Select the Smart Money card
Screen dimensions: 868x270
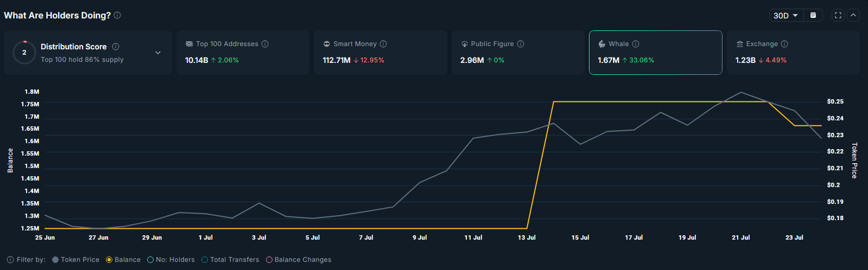380,53
